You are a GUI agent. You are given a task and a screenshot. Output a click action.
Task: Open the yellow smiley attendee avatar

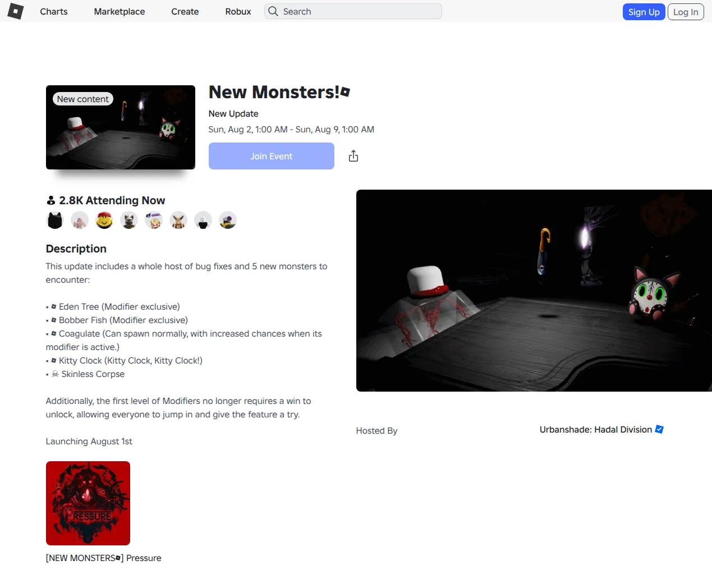(104, 220)
